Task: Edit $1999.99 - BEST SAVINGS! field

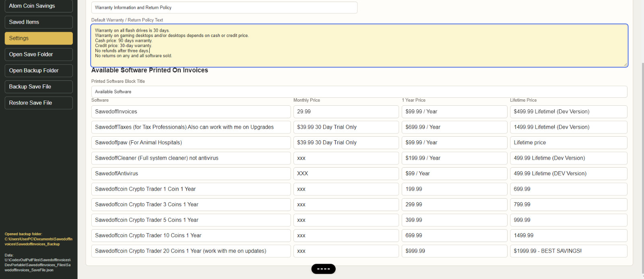Action: [569, 251]
